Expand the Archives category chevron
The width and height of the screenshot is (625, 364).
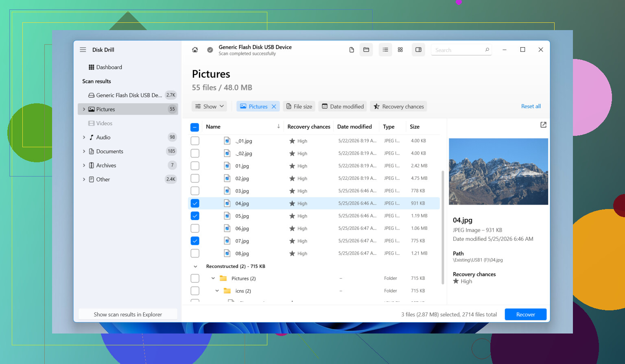pos(84,166)
